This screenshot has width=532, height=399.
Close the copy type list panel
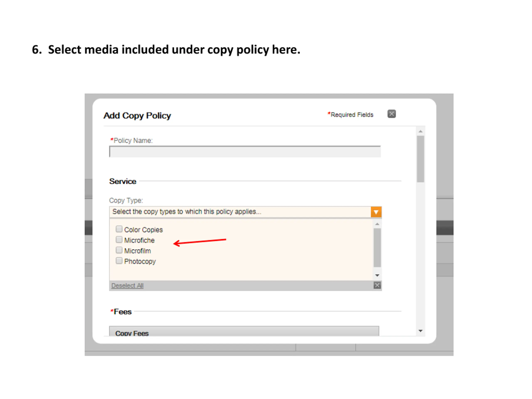[377, 286]
